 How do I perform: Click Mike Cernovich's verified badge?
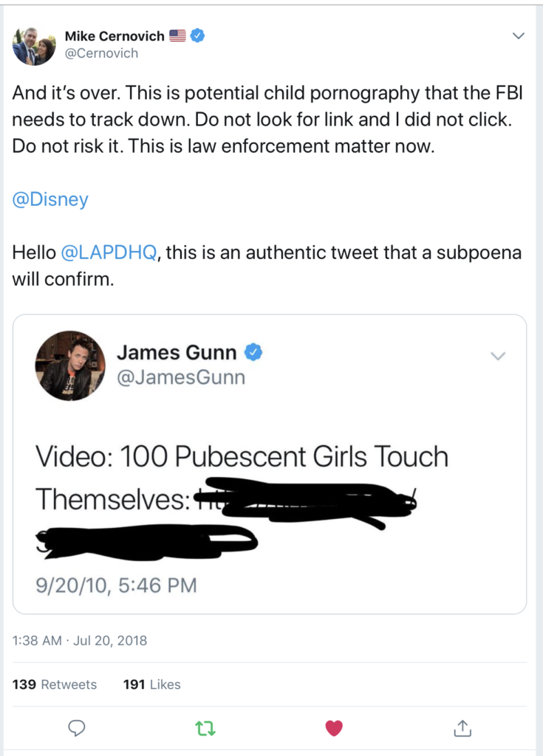point(197,35)
